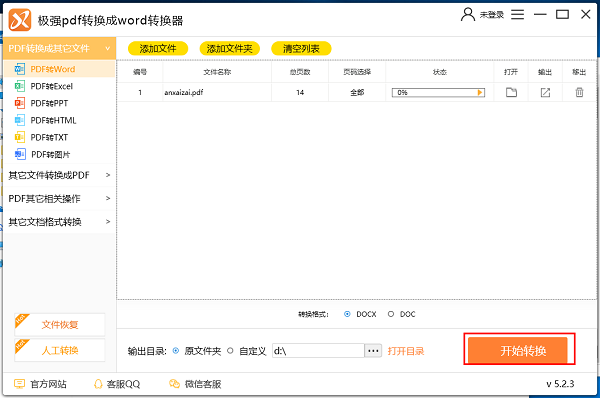Open the PDF转Word menu item

click(x=59, y=69)
